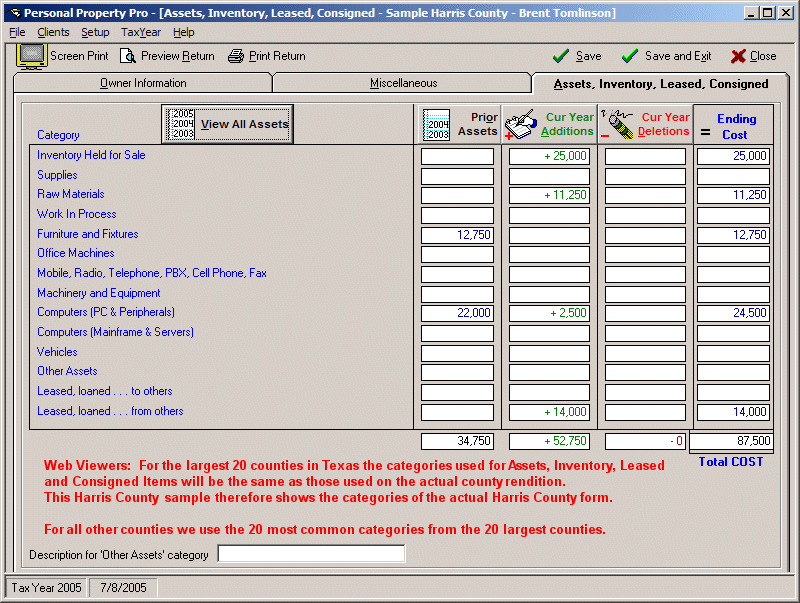Open Computers (PC & Peripherals) category
Image resolution: width=800 pixels, height=603 pixels.
(x=106, y=312)
